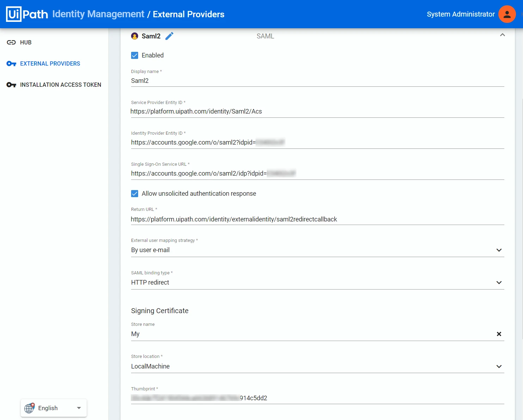Image resolution: width=523 pixels, height=420 pixels.
Task: Open the English language selector
Action: tap(54, 408)
